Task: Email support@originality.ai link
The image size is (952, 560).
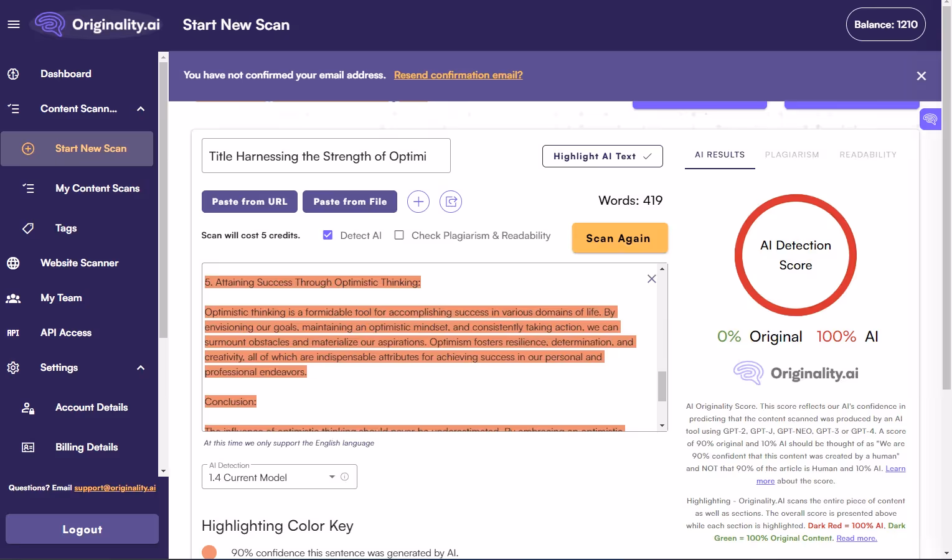Action: (x=115, y=488)
